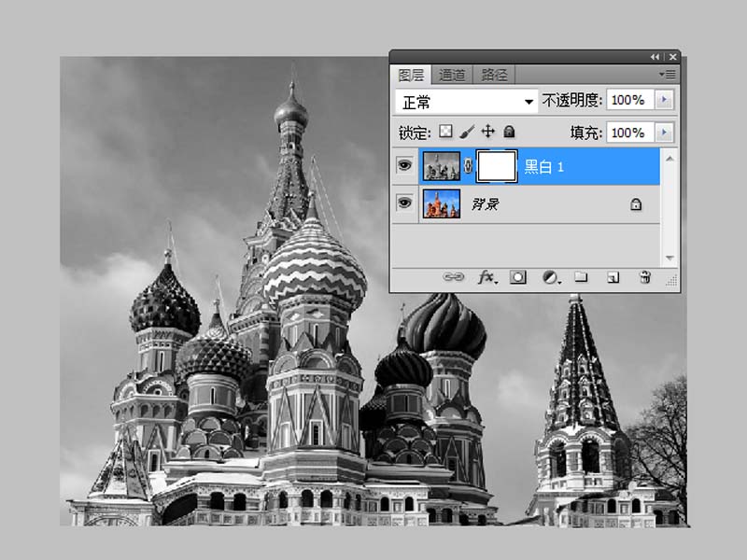This screenshot has width=747, height=560.
Task: Open the fx layer style menu
Action: tap(487, 277)
